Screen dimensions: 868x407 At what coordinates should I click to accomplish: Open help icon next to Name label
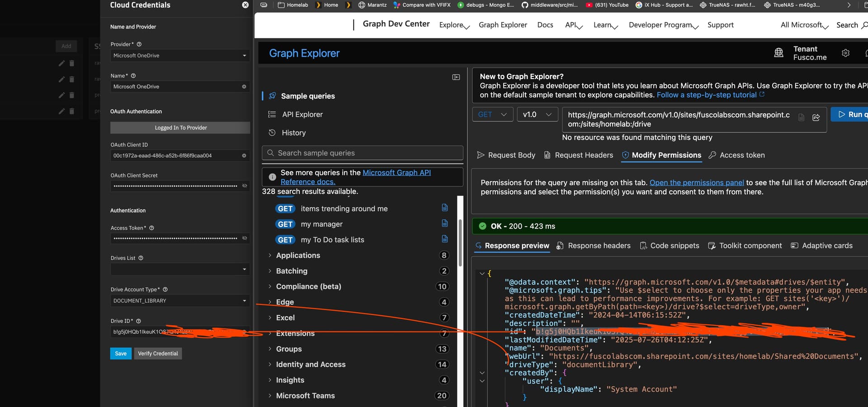[133, 76]
